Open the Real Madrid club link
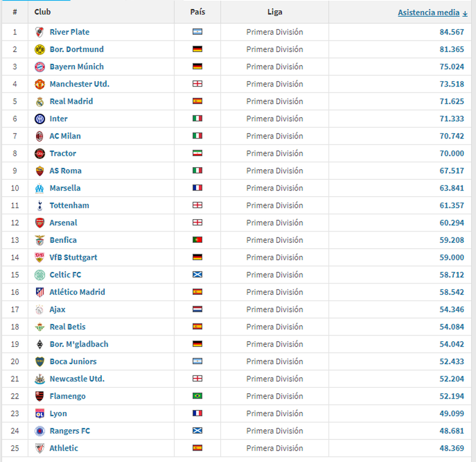 pyautogui.click(x=71, y=101)
